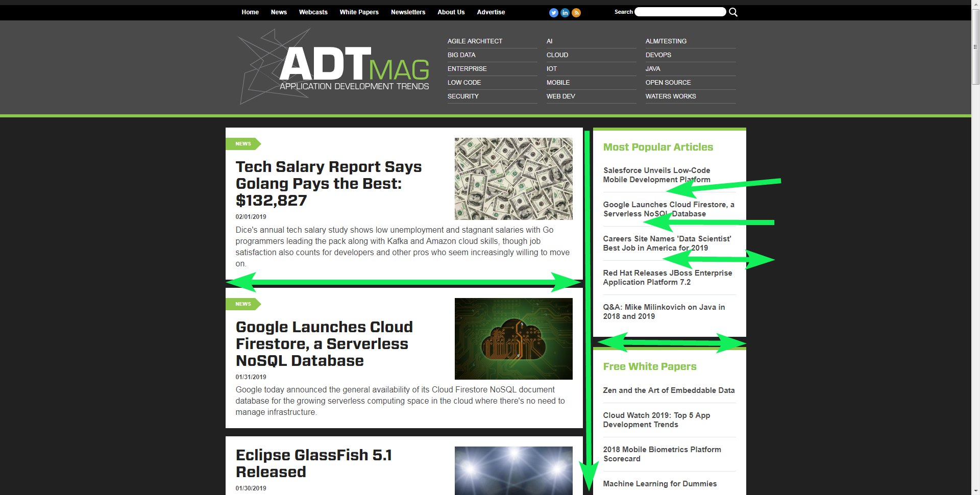Select the IOT topic link
Image resolution: width=980 pixels, height=495 pixels.
click(552, 69)
